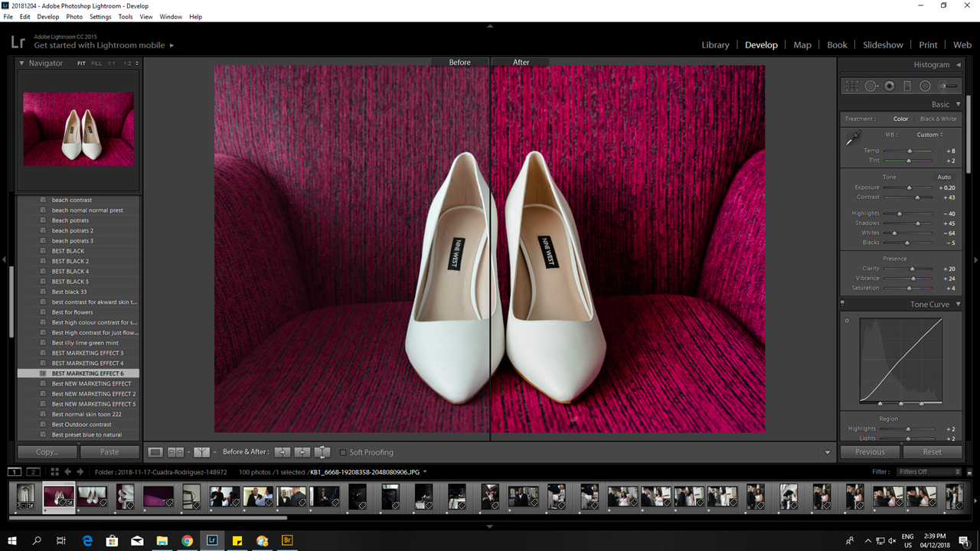The width and height of the screenshot is (980, 551).
Task: Set Navigator zoom to FIT
Action: point(81,64)
